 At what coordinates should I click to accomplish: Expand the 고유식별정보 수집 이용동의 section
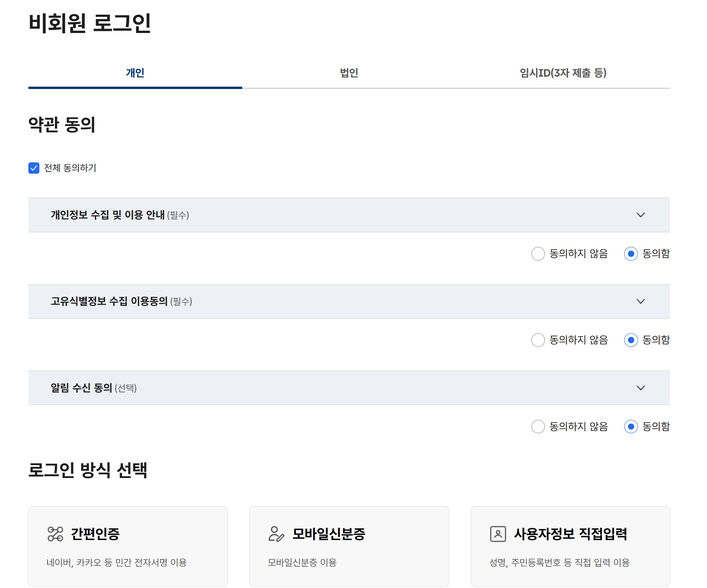pos(641,301)
